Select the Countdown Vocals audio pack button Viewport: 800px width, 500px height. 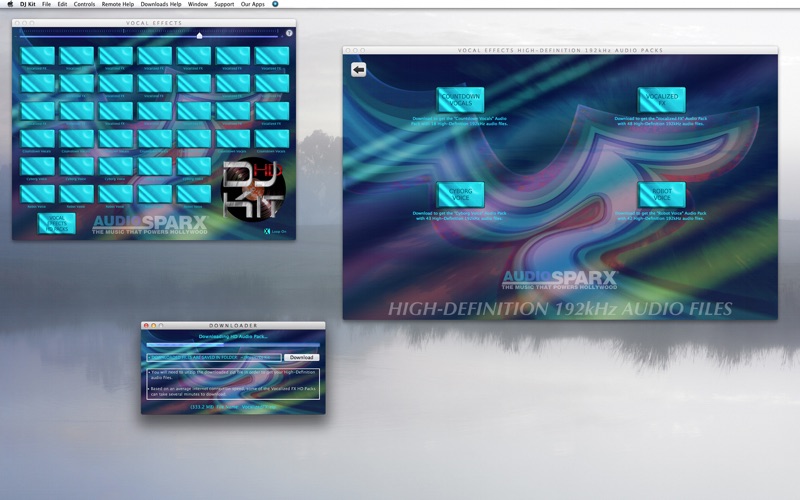460,99
